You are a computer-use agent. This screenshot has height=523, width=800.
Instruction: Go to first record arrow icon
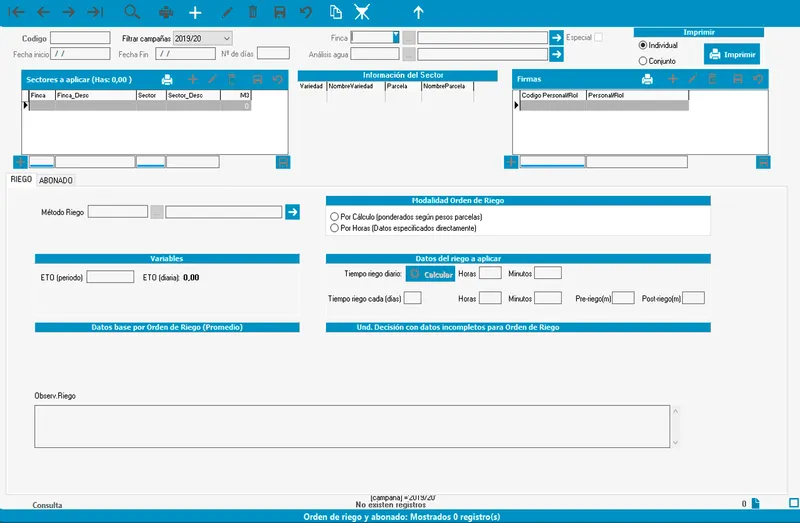click(17, 12)
